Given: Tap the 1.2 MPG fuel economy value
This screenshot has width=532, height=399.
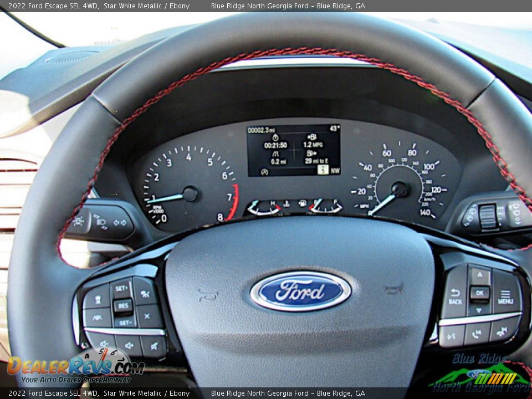Looking at the screenshot, I should [313, 145].
